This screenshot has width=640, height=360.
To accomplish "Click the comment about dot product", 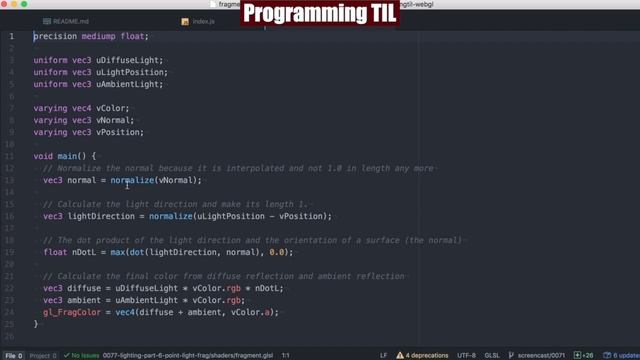I will (x=253, y=240).
